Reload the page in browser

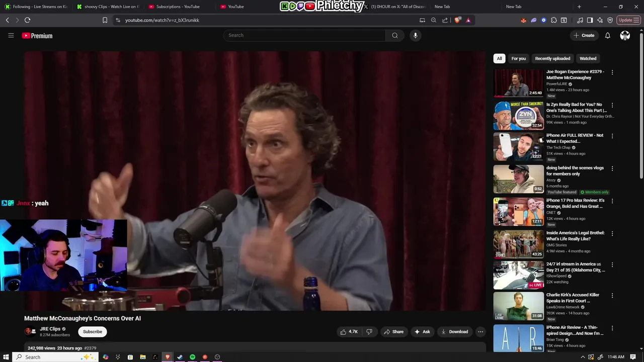(x=27, y=20)
